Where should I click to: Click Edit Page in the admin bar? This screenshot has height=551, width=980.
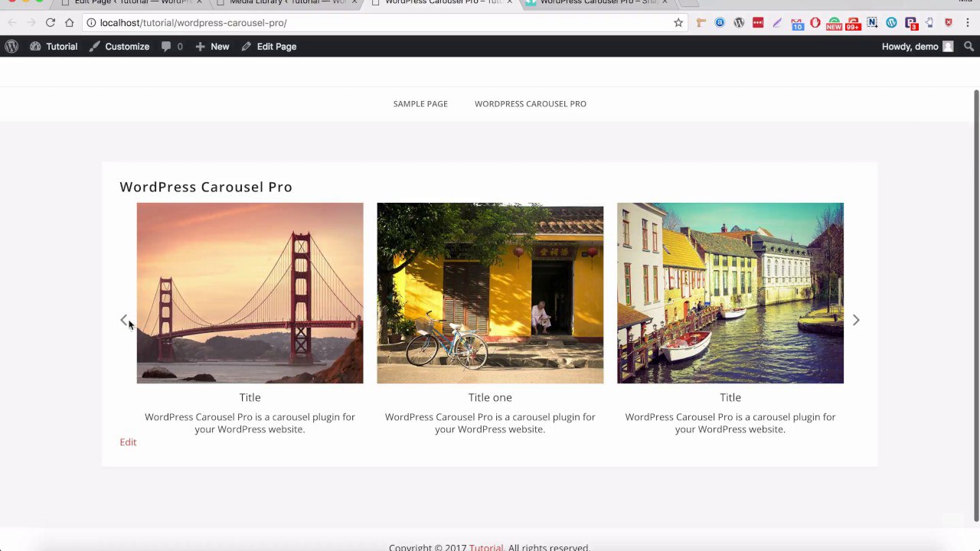coord(269,47)
